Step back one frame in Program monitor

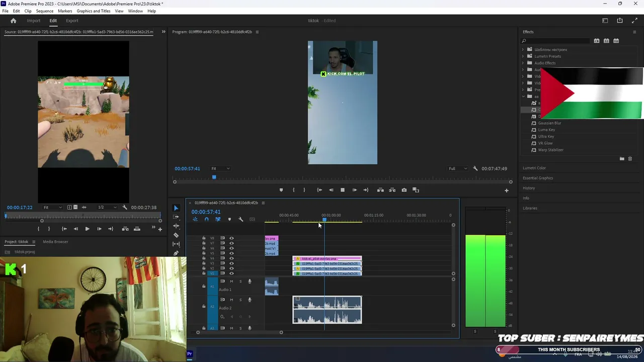pos(331,190)
